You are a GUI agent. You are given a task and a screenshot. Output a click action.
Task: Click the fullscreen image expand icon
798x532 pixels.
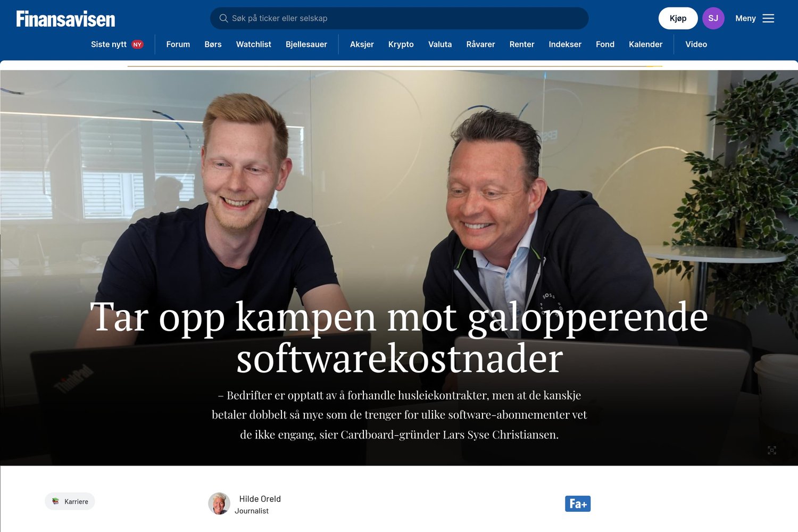coord(772,450)
